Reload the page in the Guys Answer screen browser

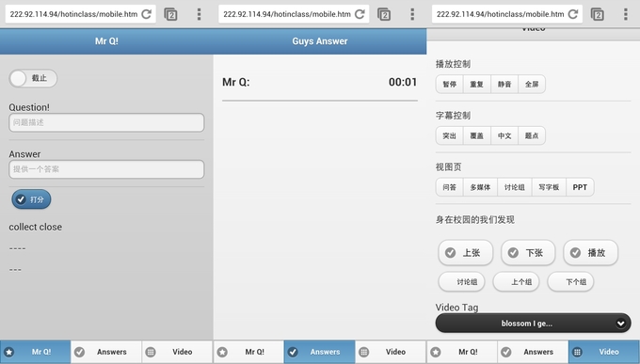point(360,14)
